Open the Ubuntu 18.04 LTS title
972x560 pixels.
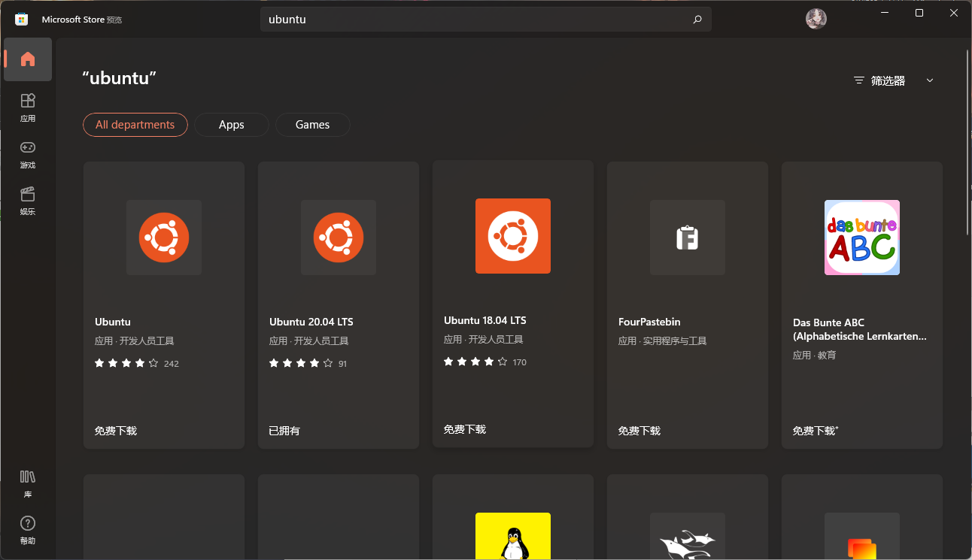click(485, 320)
